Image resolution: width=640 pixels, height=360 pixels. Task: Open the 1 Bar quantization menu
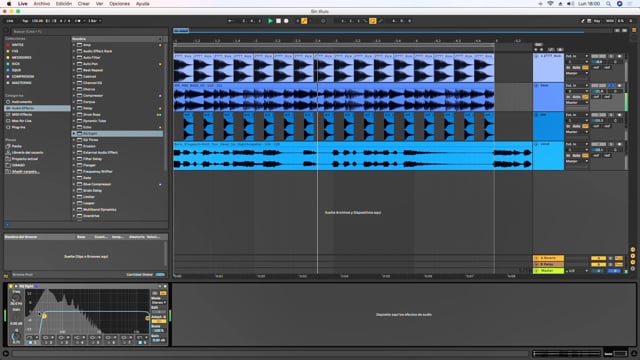point(95,21)
